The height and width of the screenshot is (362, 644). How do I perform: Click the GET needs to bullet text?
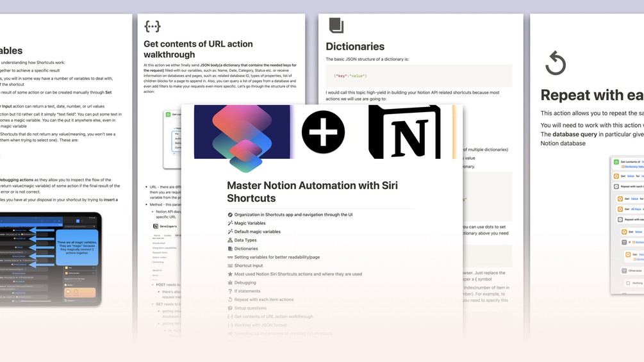pyautogui.click(x=168, y=304)
